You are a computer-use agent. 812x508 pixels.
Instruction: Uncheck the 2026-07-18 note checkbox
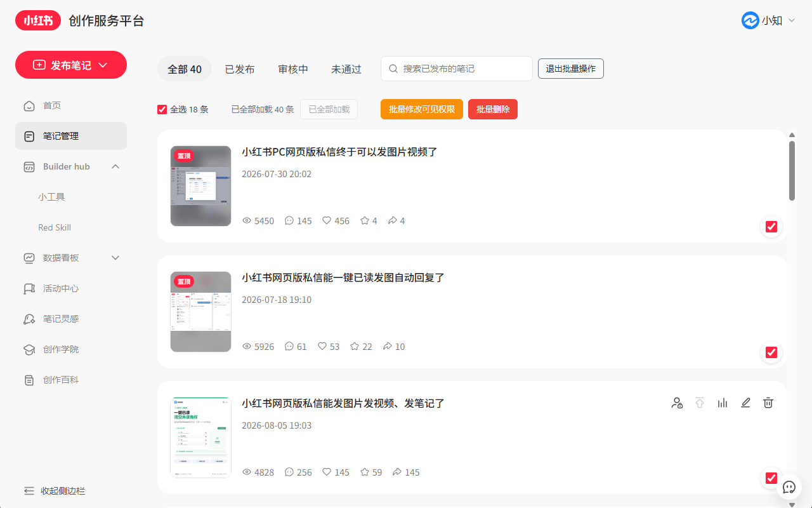tap(771, 352)
